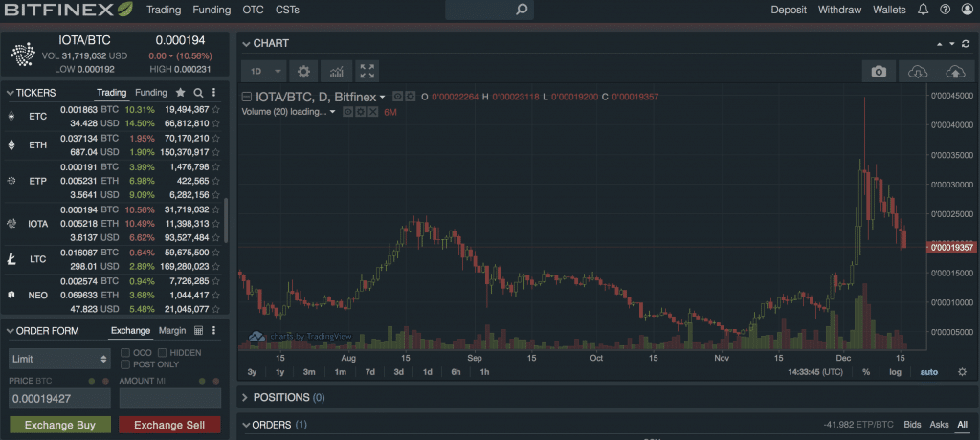980x440 pixels.
Task: Click Exchange Buy button
Action: click(x=60, y=425)
